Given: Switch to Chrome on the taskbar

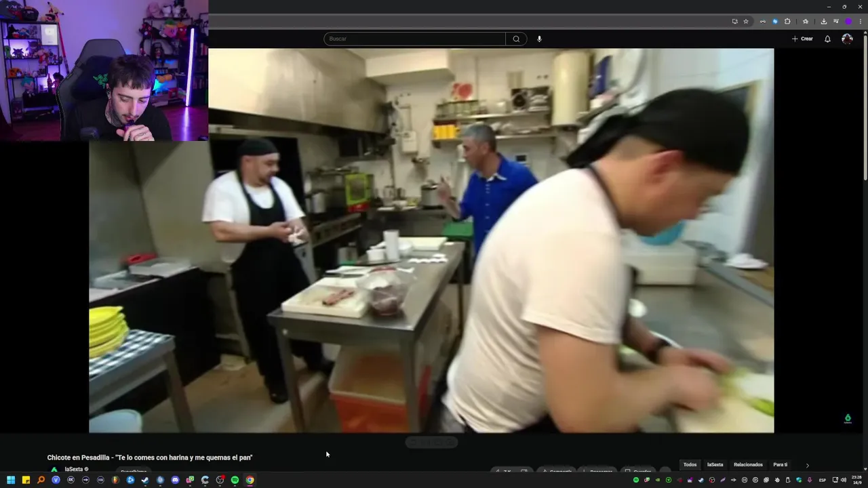Looking at the screenshot, I should point(250,480).
